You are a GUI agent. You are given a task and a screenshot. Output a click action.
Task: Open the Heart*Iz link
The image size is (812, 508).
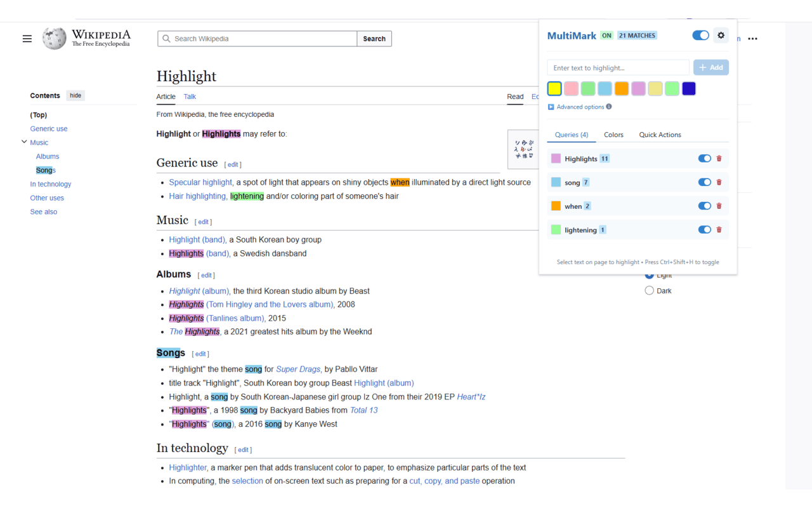471,397
